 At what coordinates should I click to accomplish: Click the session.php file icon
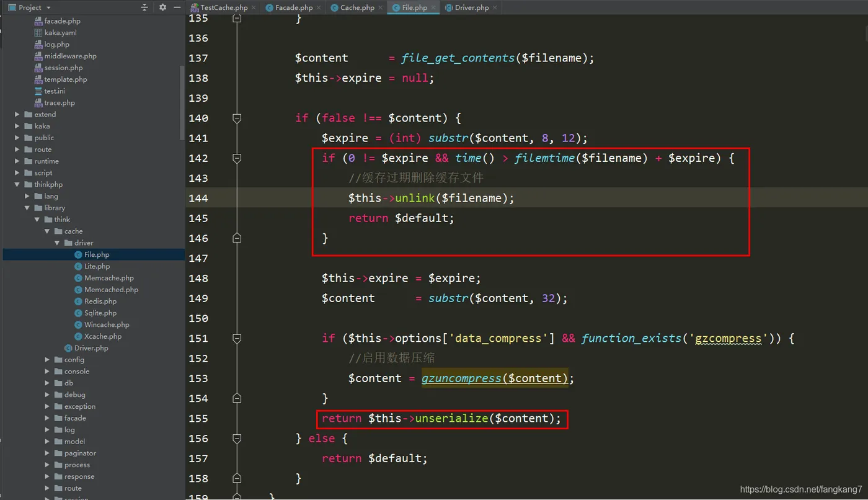38,68
